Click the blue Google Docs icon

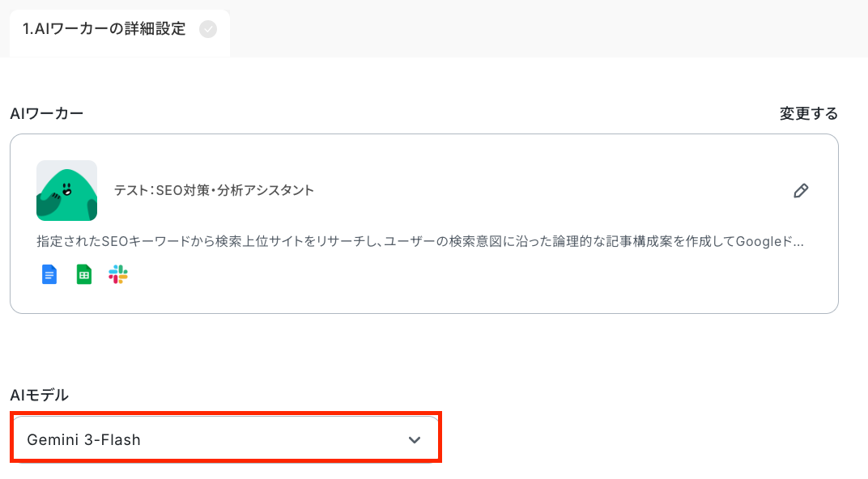click(x=49, y=274)
